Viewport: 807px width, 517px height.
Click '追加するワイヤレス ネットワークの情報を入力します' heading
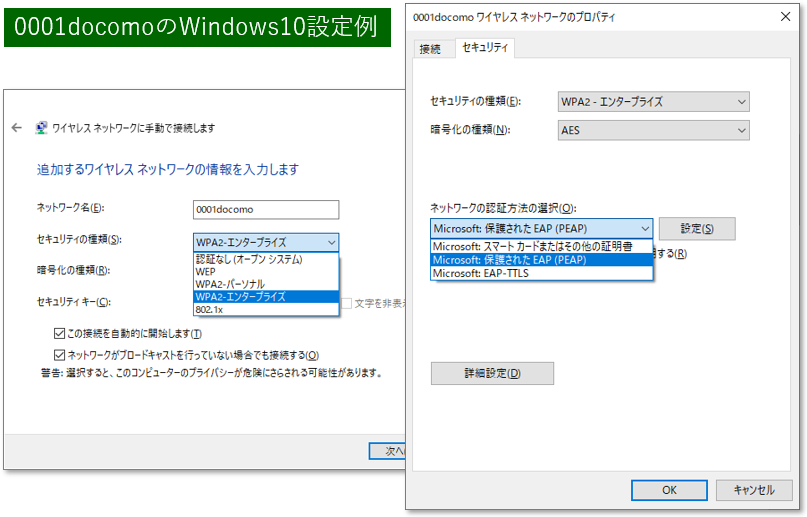click(168, 169)
